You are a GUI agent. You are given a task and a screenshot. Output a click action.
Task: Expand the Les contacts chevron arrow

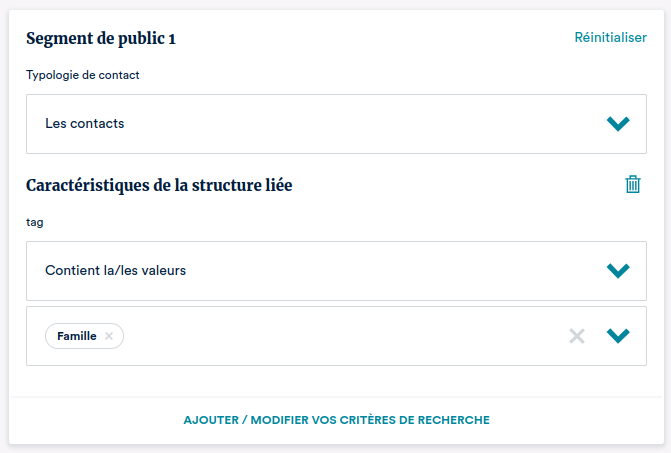tap(618, 124)
